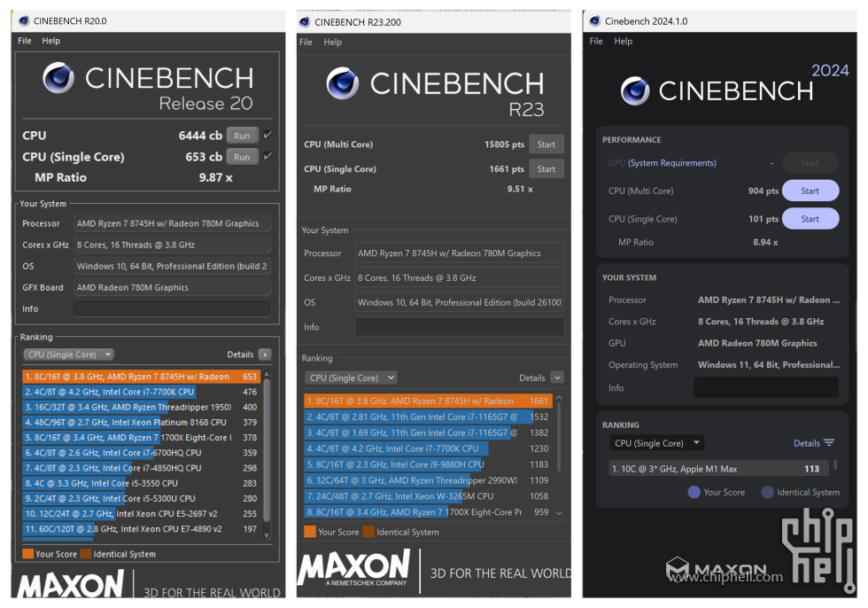The width and height of the screenshot is (868, 608).
Task: Click the Info input field in Cinebench 2024
Action: [766, 387]
